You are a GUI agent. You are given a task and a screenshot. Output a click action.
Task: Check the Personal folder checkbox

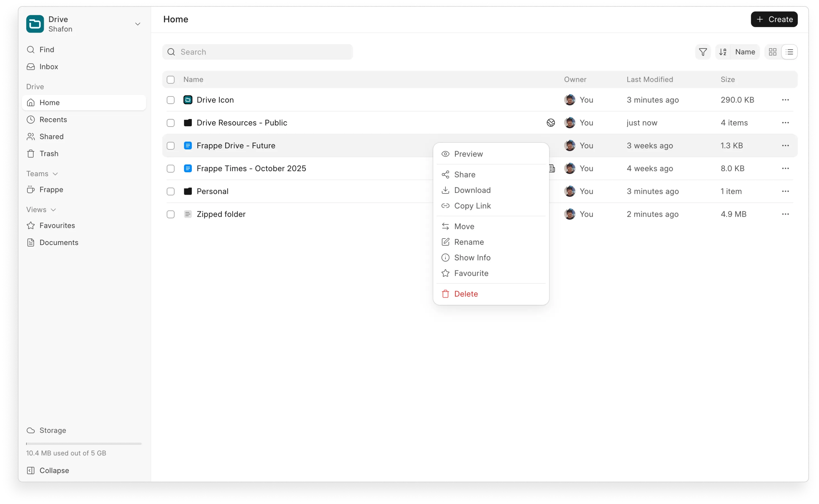pyautogui.click(x=171, y=191)
